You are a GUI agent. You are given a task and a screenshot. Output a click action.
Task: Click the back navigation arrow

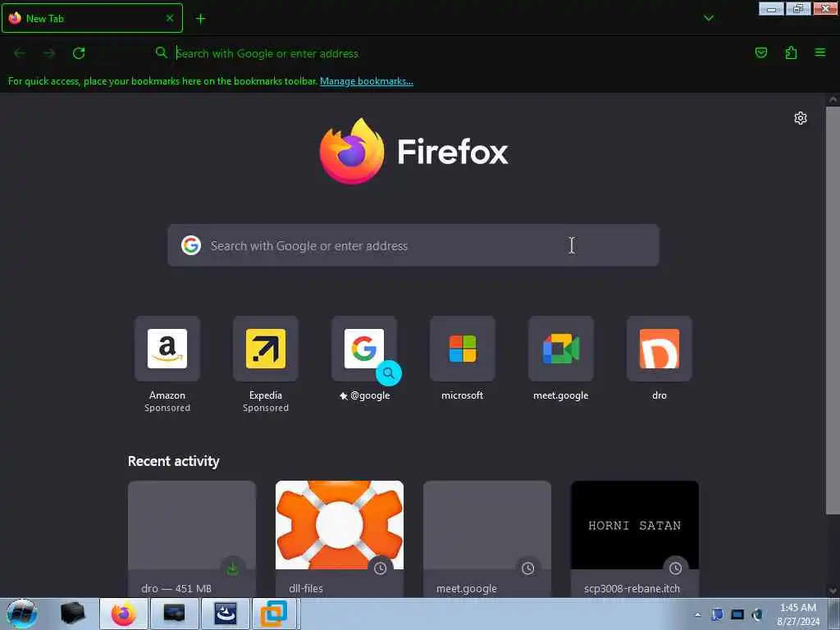point(20,53)
